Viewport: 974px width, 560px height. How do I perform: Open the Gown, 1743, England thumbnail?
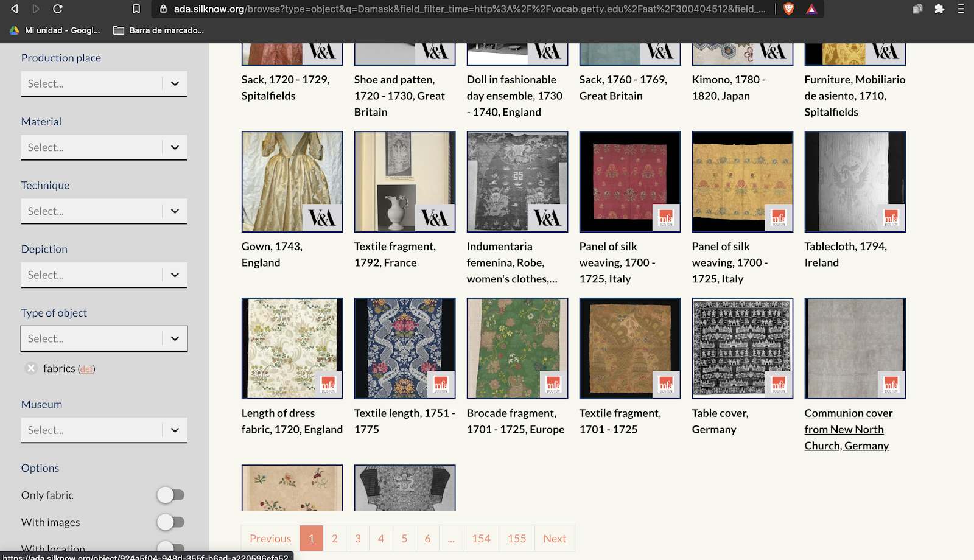pos(292,181)
